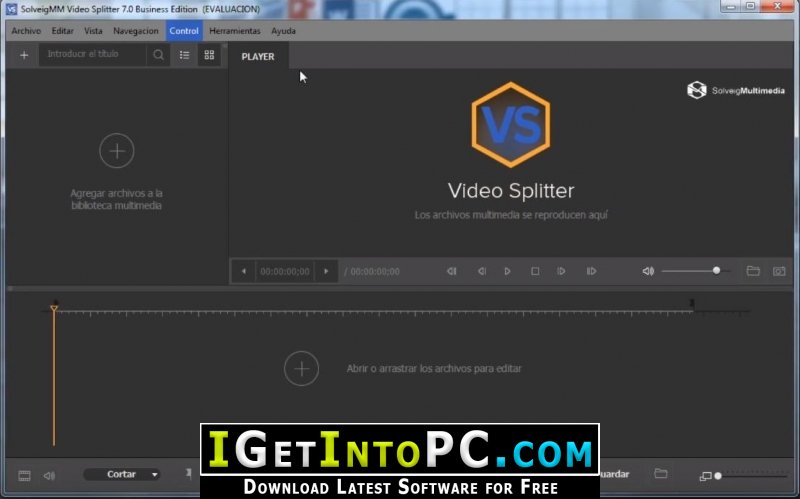Click the timeline add-file circle icon
This screenshot has width=800, height=499.
(302, 368)
